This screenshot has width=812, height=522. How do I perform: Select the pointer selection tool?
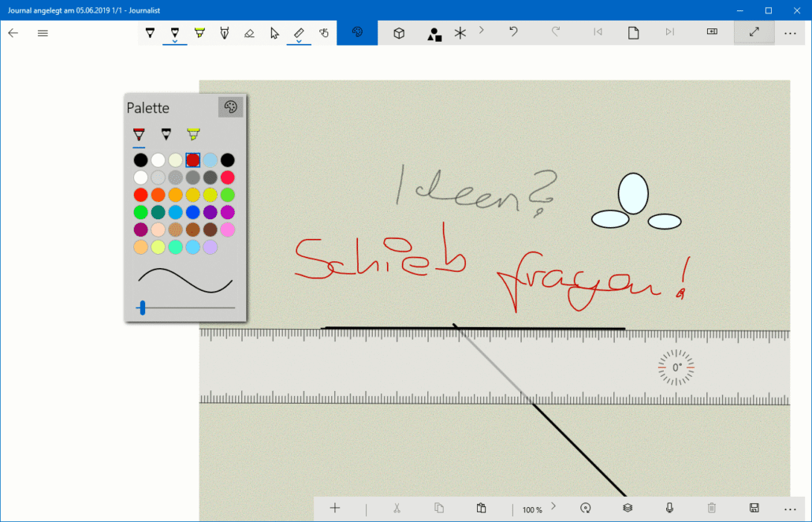point(274,33)
